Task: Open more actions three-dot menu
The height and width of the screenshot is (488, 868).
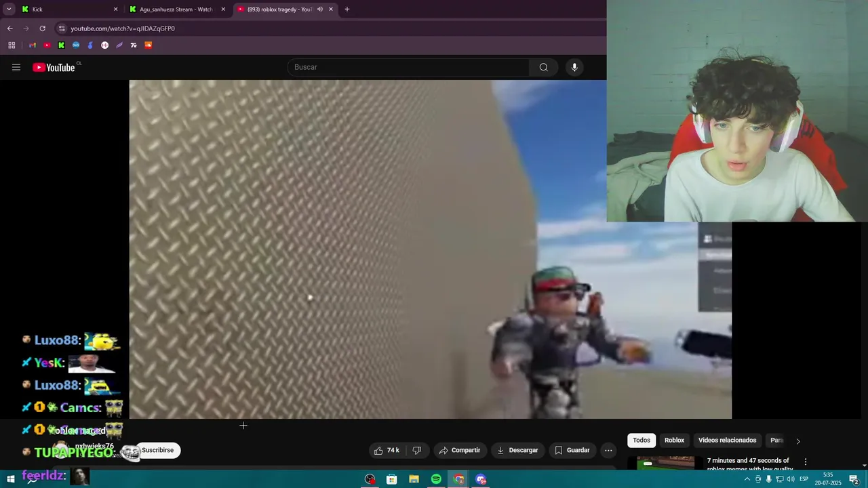Action: pos(608,450)
